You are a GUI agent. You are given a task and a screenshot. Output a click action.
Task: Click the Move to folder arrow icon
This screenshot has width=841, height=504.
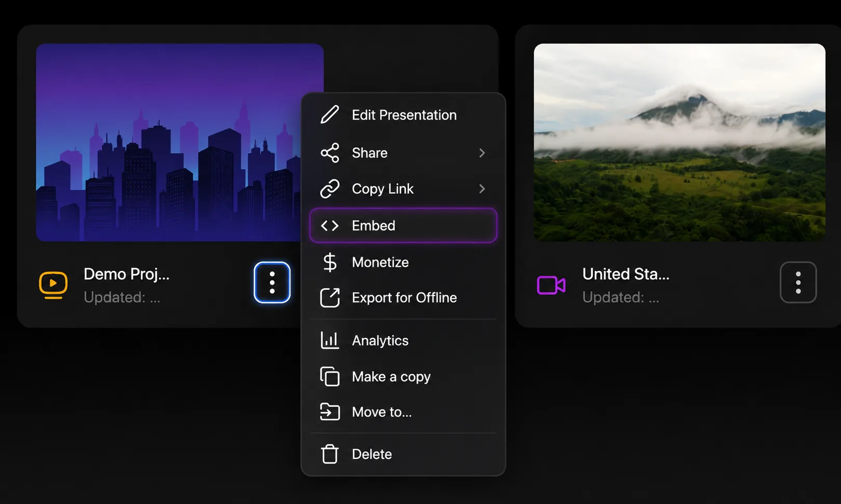click(330, 412)
